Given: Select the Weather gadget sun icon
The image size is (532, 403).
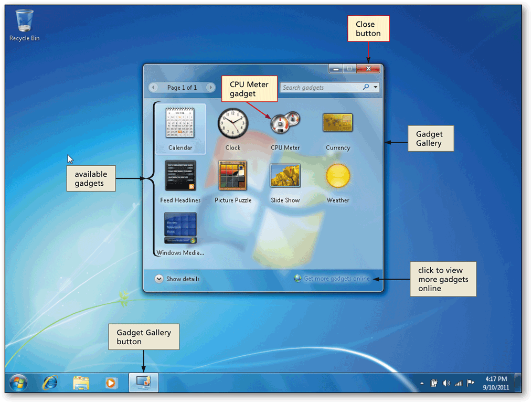Looking at the screenshot, I should point(338,175).
